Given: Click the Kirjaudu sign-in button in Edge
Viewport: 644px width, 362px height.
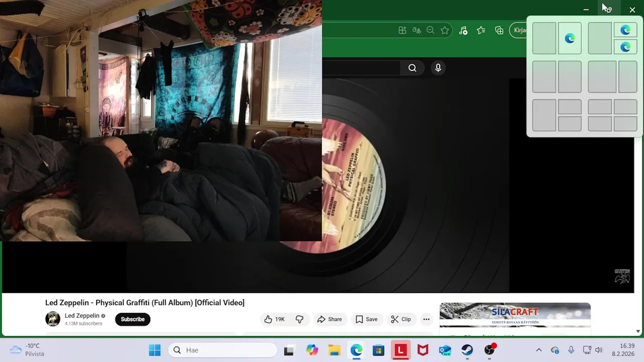Looking at the screenshot, I should (518, 30).
